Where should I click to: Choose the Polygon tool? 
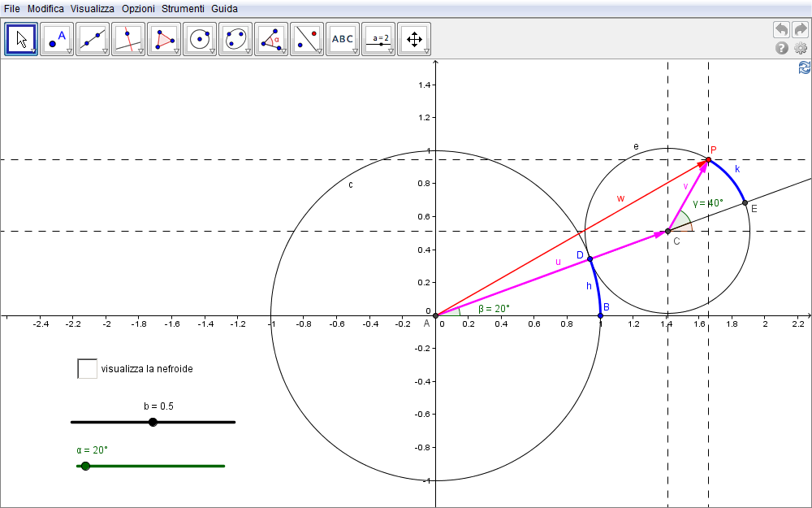[x=164, y=38]
